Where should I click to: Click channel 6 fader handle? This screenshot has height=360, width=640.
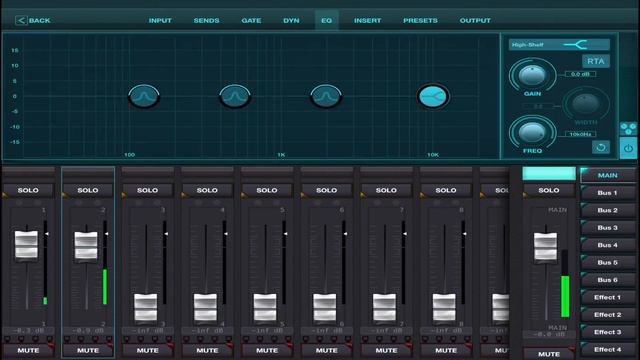[325, 307]
